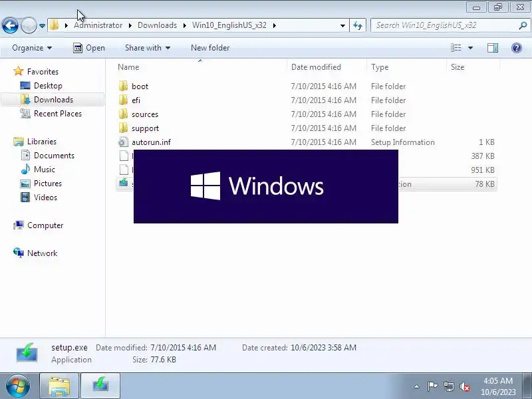Click the muted volume tray icon

pos(464,386)
